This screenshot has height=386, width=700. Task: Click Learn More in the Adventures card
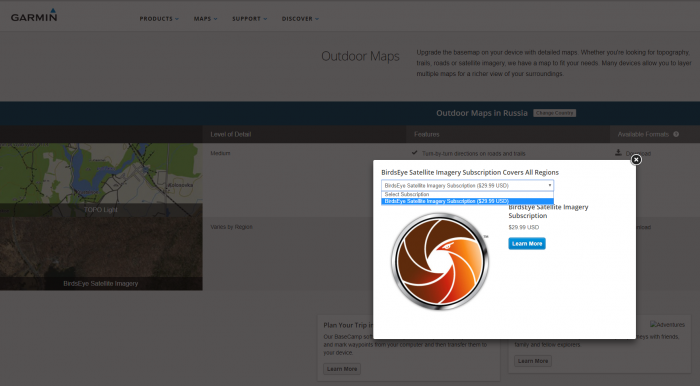(533, 361)
